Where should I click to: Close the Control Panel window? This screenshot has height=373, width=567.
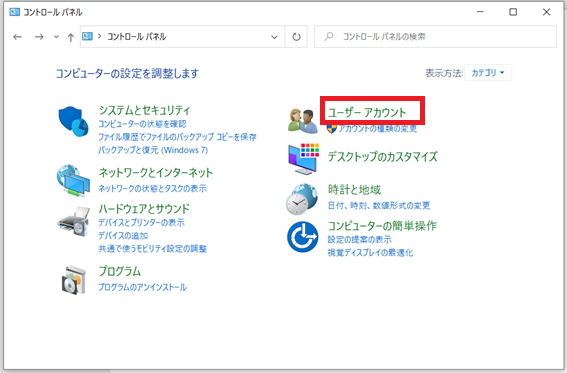[x=546, y=12]
